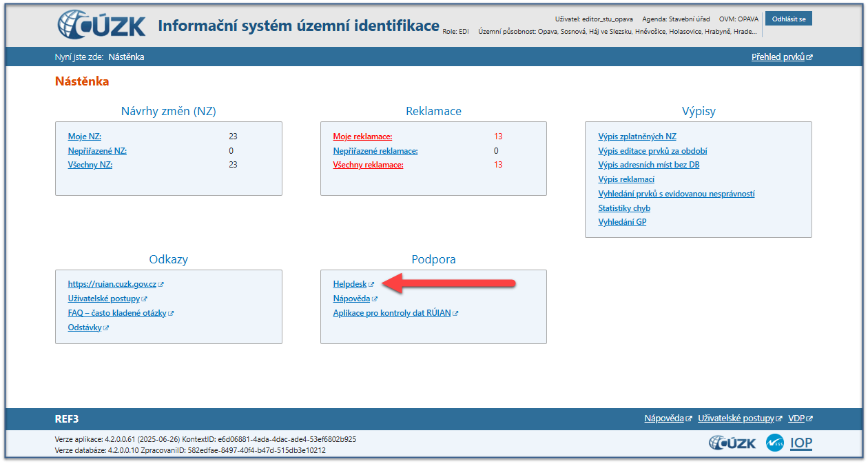The image size is (868, 464).
Task: Click external-link icon beside Helpdesk
Action: tap(371, 285)
